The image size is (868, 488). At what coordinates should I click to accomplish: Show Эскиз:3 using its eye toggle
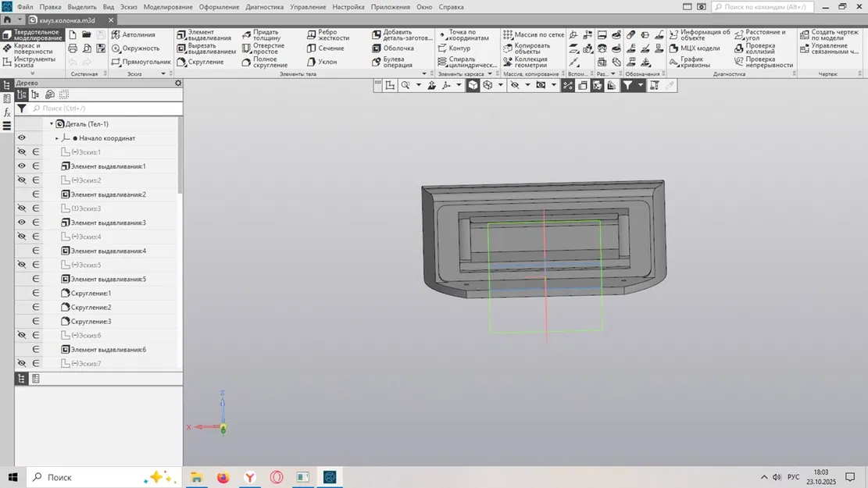pyautogui.click(x=22, y=208)
